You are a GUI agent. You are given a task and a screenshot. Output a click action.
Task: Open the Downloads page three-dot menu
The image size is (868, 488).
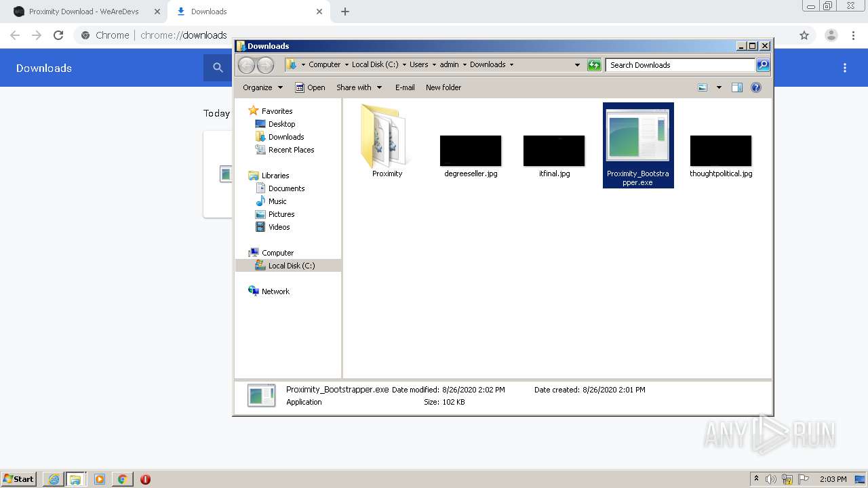pos(845,68)
